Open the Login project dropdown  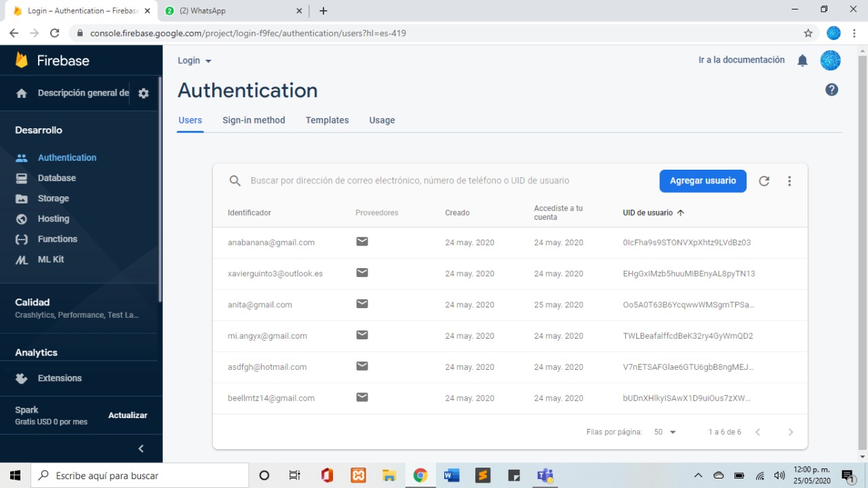[x=195, y=60]
